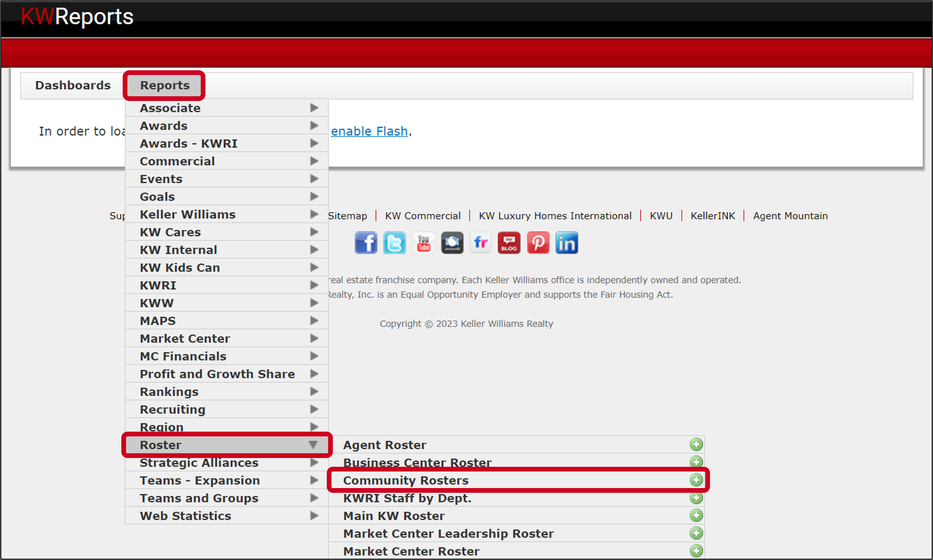This screenshot has height=560, width=933.
Task: Expand the Goals submenu arrow
Action: point(314,197)
